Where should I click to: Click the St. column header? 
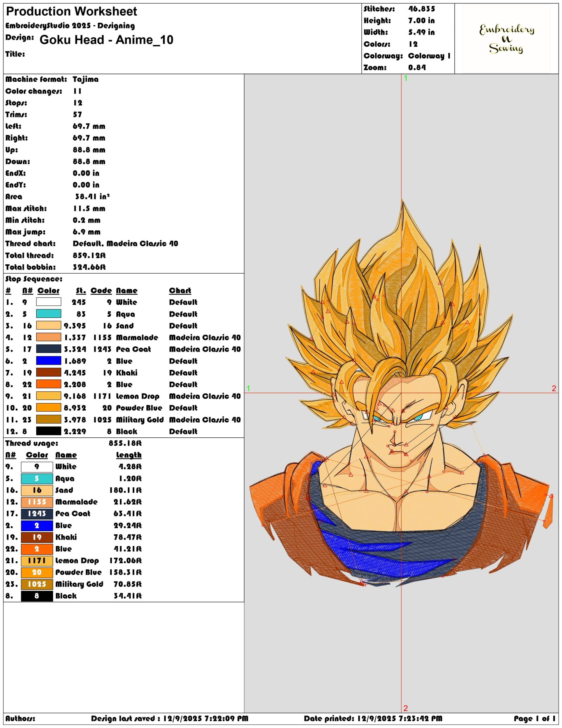(81, 291)
